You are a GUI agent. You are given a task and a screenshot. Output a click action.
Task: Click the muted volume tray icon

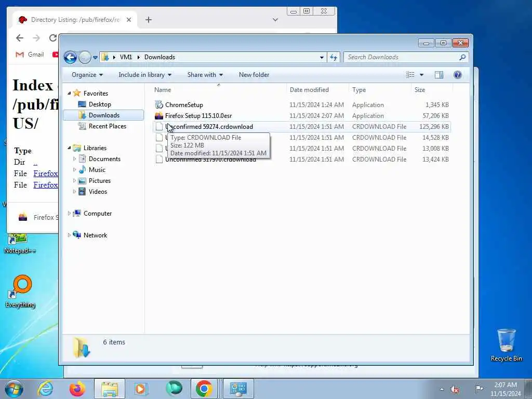pos(455,390)
